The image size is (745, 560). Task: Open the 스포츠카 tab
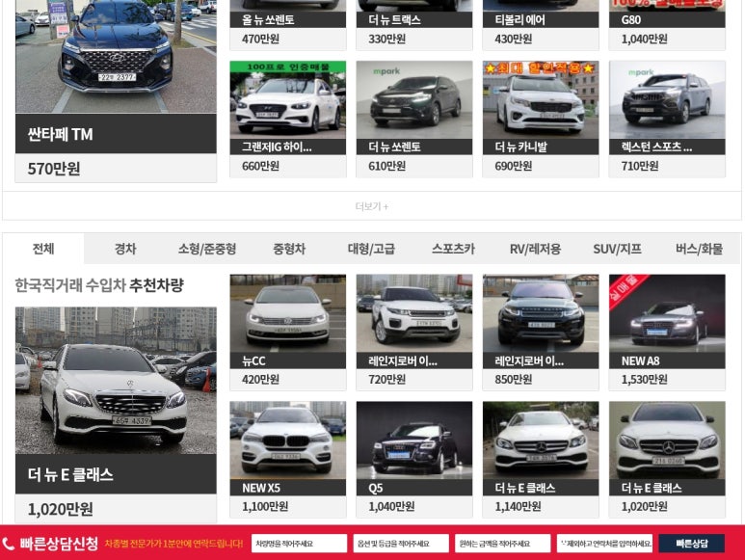click(x=453, y=249)
